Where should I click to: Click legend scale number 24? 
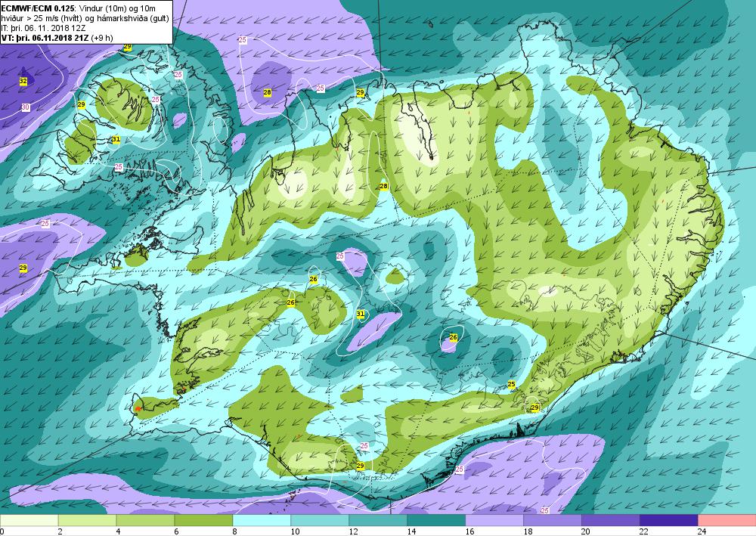(702, 531)
